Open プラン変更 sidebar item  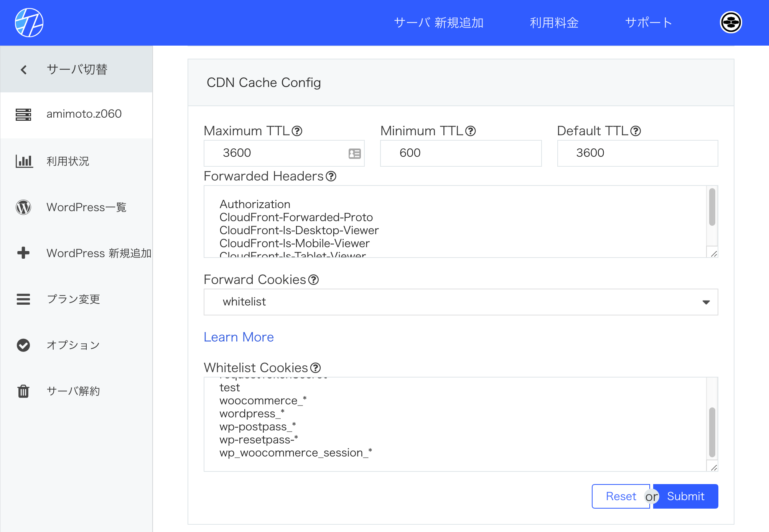pyautogui.click(x=77, y=299)
